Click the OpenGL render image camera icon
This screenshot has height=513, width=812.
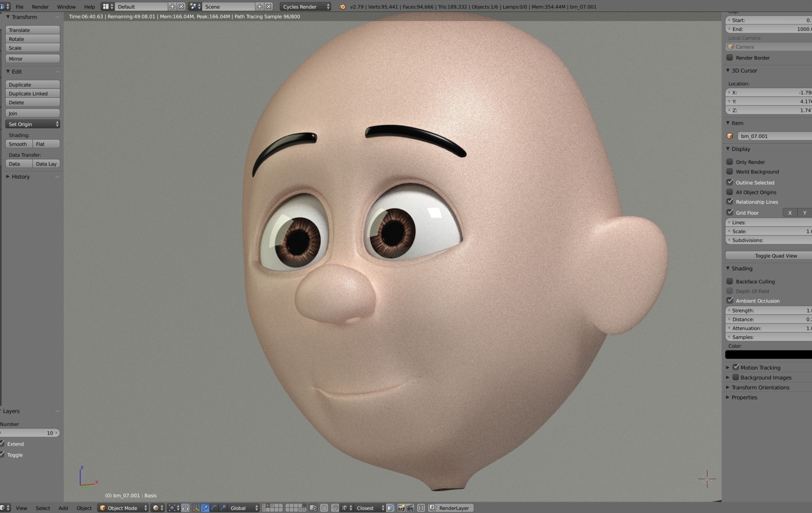pos(401,508)
